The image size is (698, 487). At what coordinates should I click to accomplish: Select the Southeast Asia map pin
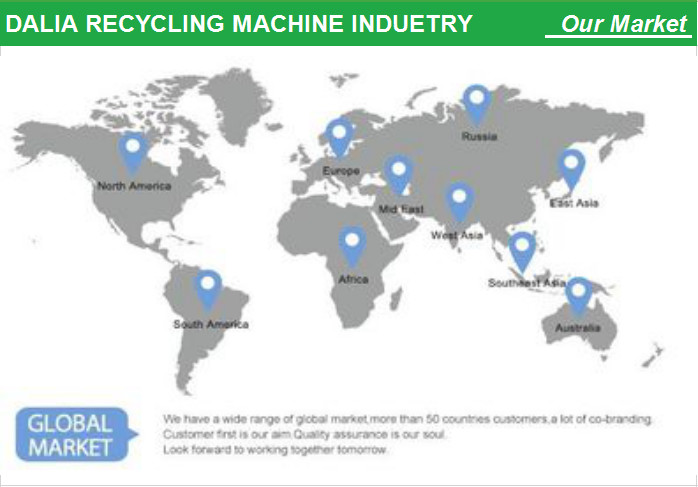[522, 250]
